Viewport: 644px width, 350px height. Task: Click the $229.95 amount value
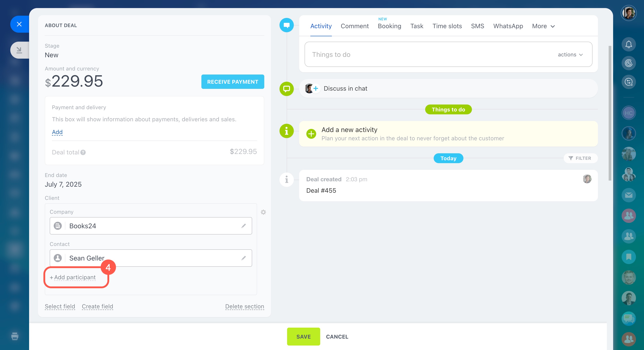click(74, 81)
